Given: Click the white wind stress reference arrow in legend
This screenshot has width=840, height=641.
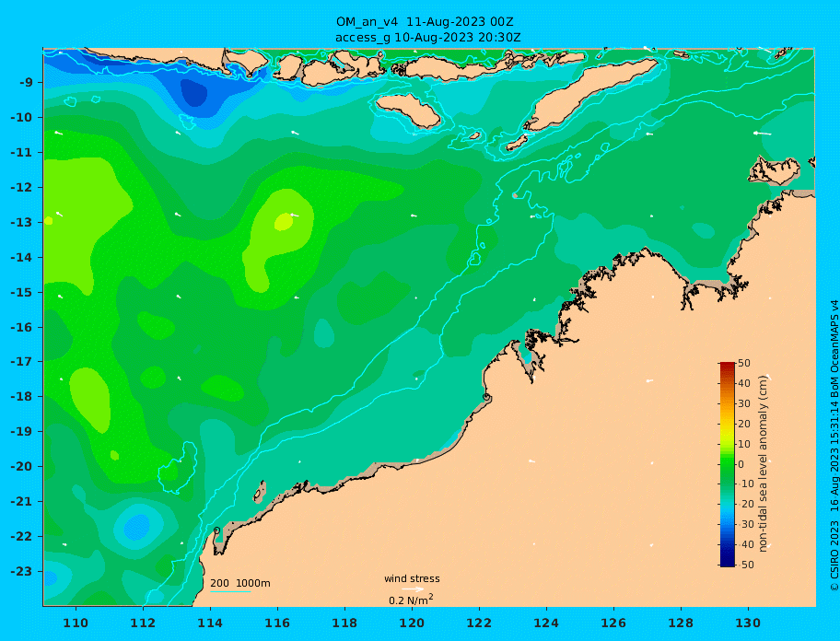Looking at the screenshot, I should tap(413, 589).
